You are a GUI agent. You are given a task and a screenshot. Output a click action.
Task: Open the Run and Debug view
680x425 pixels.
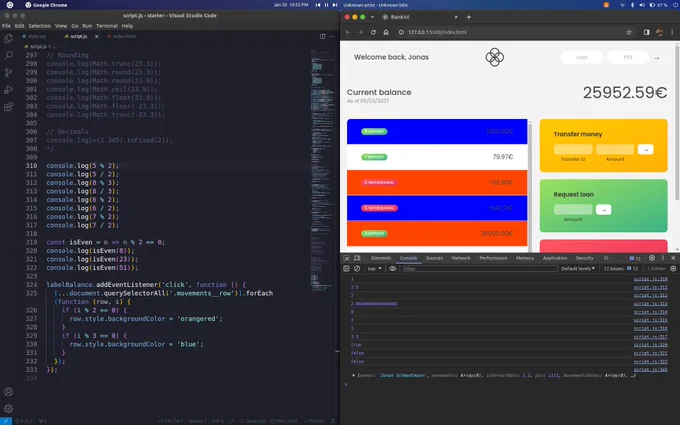(x=8, y=90)
